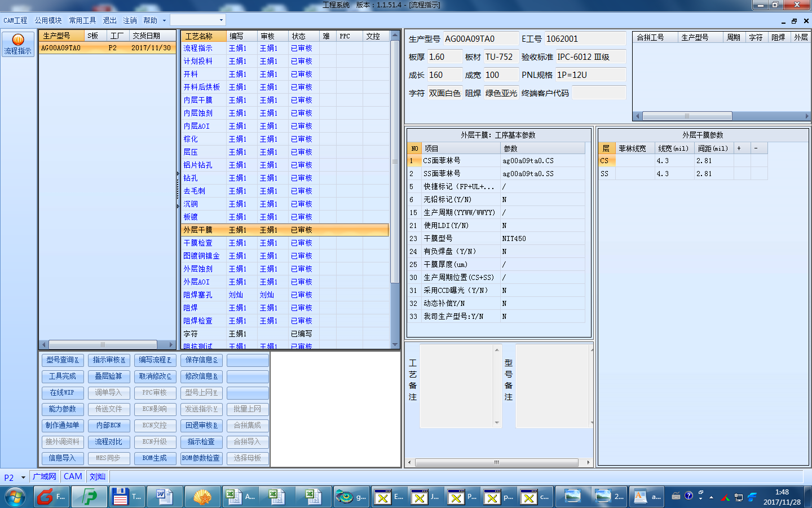Image resolution: width=812 pixels, height=508 pixels.
Task: Click the blue help icon in system tray
Action: click(689, 496)
